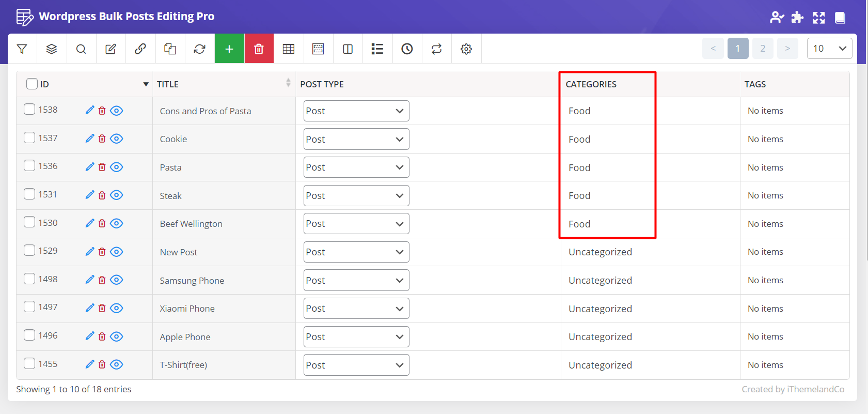Image resolution: width=868 pixels, height=414 pixels.
Task: Open the settings gear icon
Action: pyautogui.click(x=466, y=49)
